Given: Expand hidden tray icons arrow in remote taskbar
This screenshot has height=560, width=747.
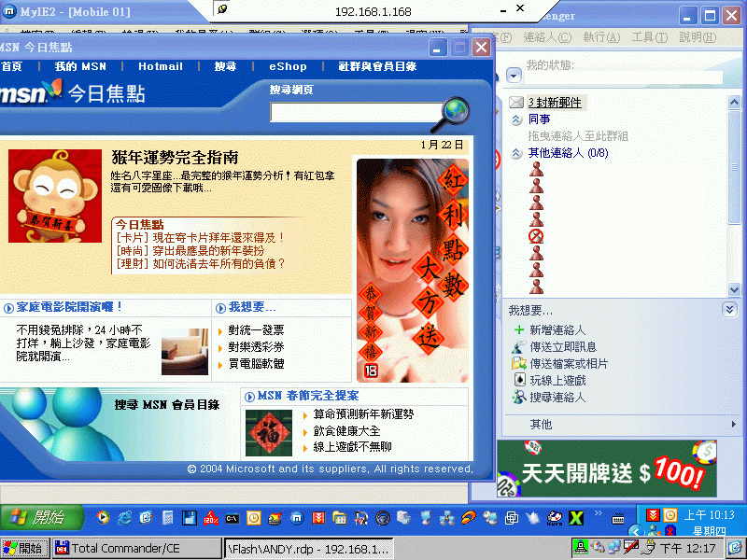Looking at the screenshot, I should [635, 530].
